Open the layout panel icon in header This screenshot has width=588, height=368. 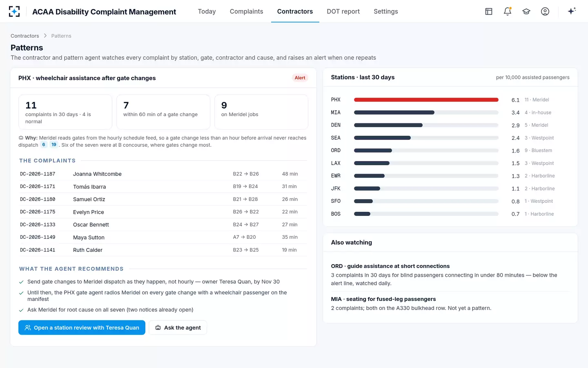point(489,11)
